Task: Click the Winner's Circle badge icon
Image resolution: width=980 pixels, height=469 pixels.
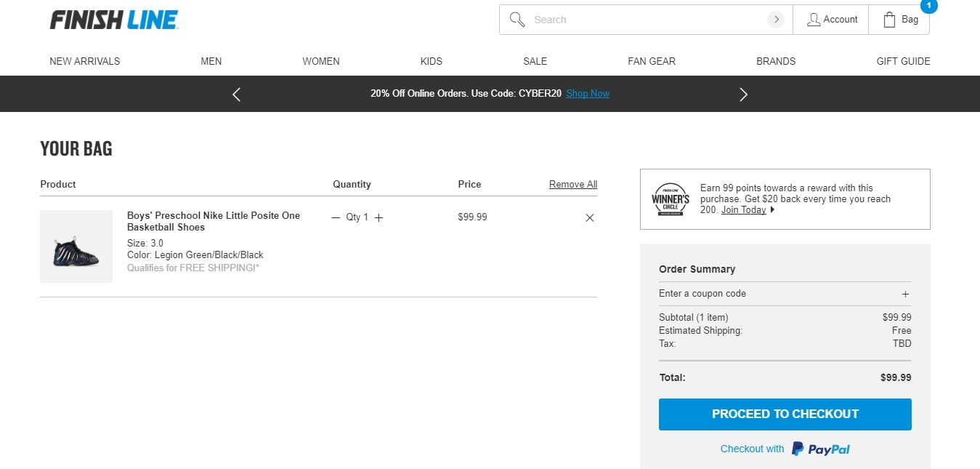Action: (x=671, y=199)
